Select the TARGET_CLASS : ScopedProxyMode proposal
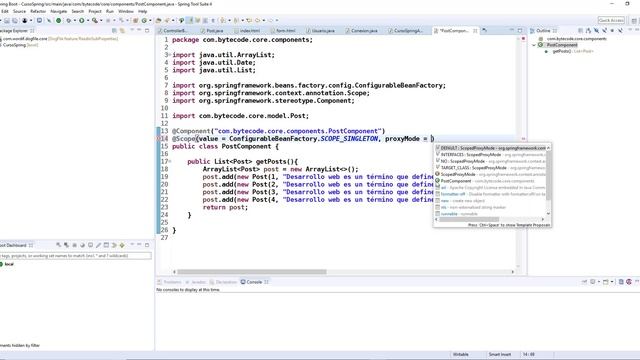 (x=491, y=168)
